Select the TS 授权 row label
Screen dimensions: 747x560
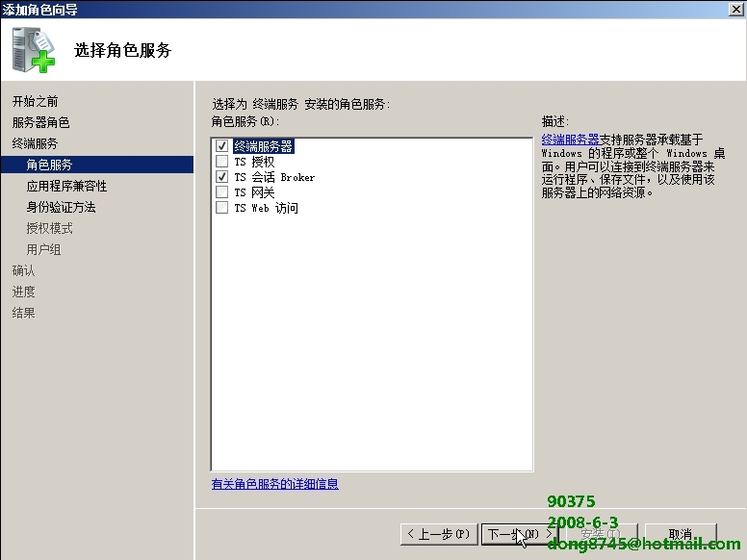pyautogui.click(x=254, y=162)
